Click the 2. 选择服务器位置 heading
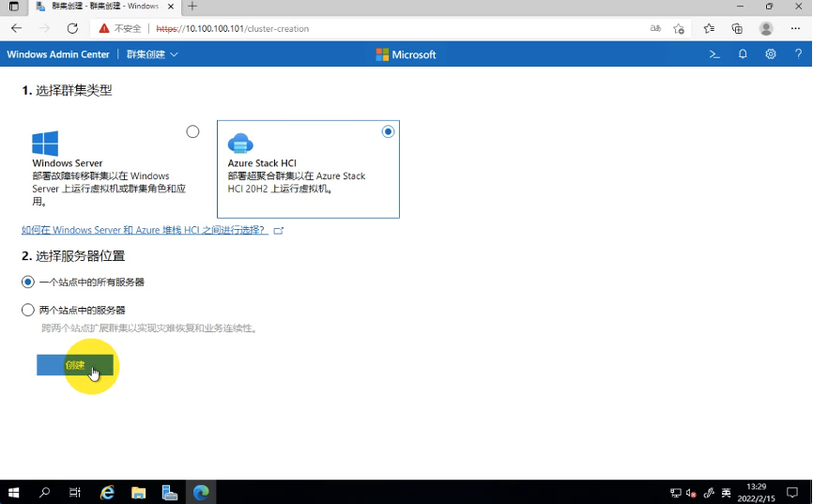The width and height of the screenshot is (813, 504). (73, 255)
